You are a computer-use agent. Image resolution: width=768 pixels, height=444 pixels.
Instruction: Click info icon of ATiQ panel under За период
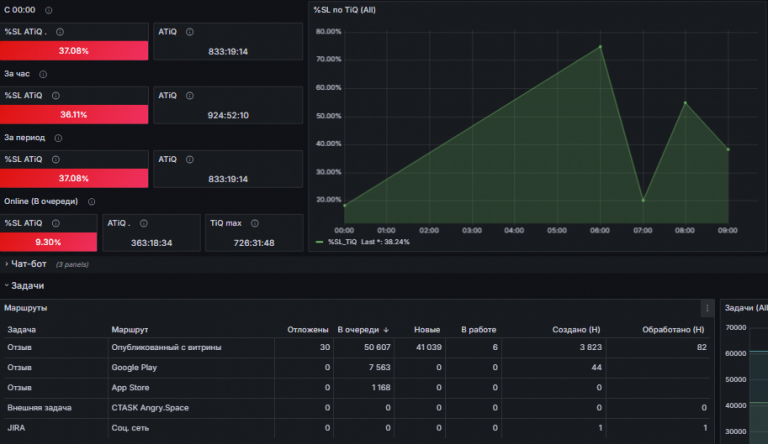pos(190,160)
